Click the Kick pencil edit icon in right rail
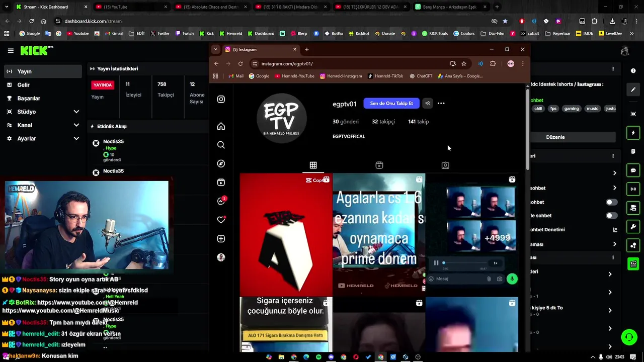 633,89
